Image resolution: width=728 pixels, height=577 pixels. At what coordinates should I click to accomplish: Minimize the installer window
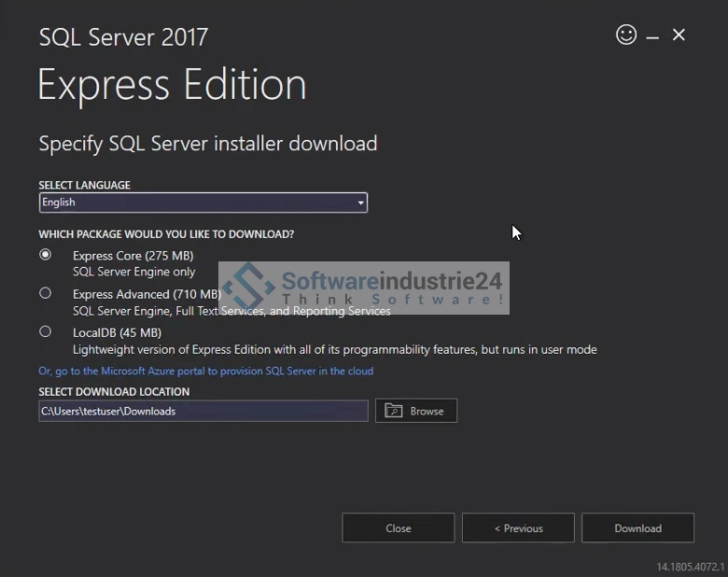click(x=652, y=36)
